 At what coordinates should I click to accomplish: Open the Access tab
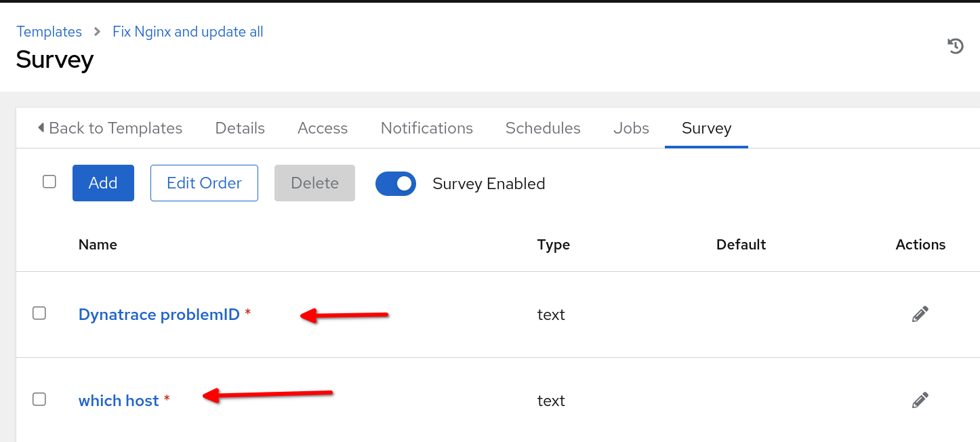pos(323,128)
